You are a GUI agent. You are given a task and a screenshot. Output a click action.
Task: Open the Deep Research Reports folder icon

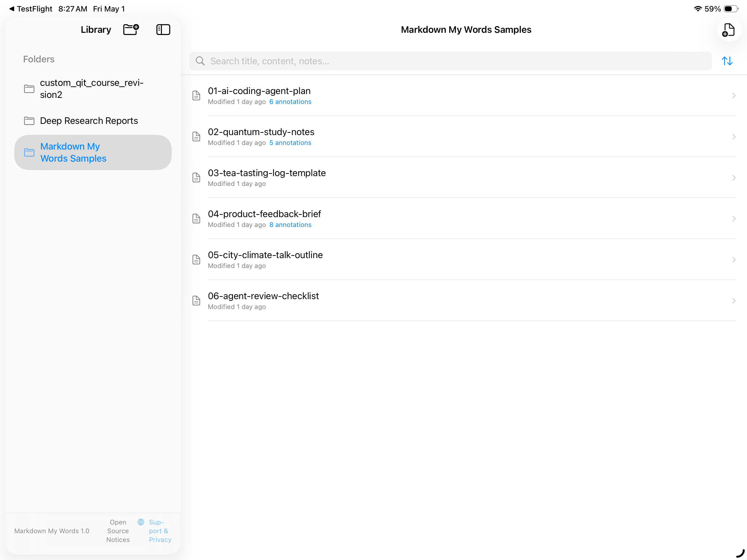point(29,121)
